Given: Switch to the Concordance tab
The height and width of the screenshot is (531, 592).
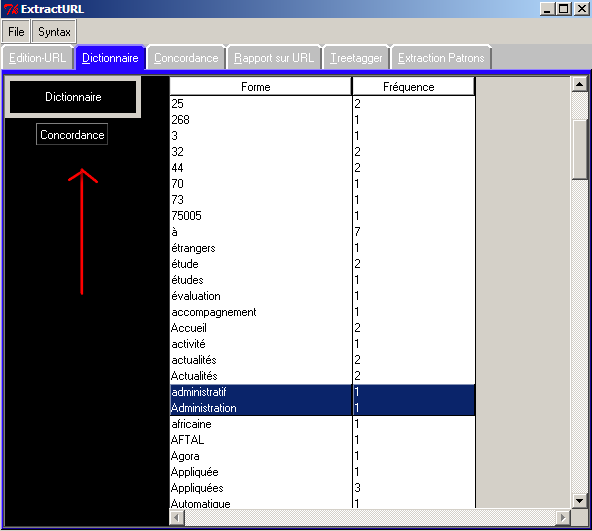Looking at the screenshot, I should 186,58.
